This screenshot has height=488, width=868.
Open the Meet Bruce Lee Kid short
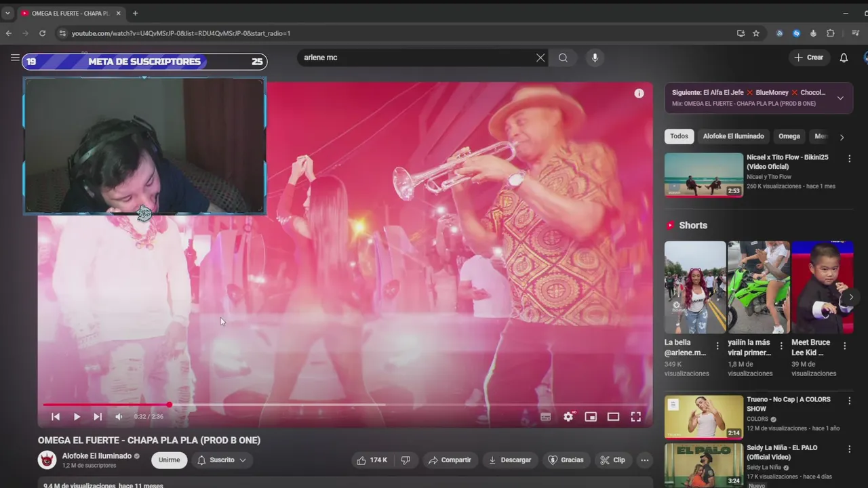coord(822,287)
